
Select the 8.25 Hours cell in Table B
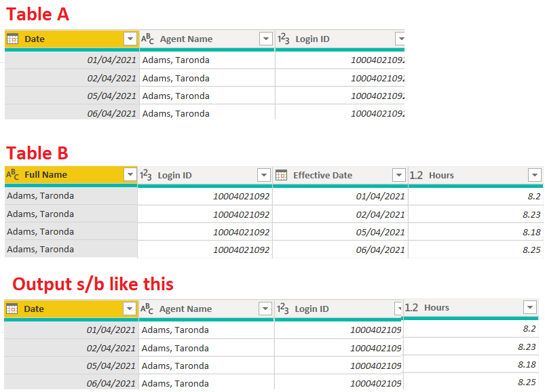click(476, 250)
